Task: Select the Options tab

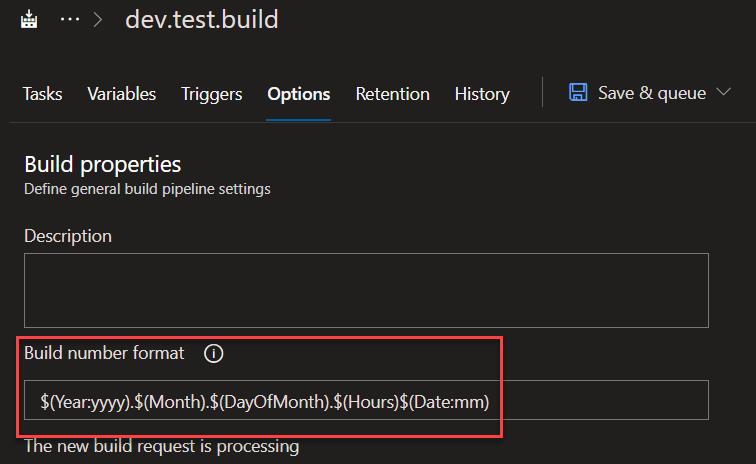Action: click(x=298, y=94)
